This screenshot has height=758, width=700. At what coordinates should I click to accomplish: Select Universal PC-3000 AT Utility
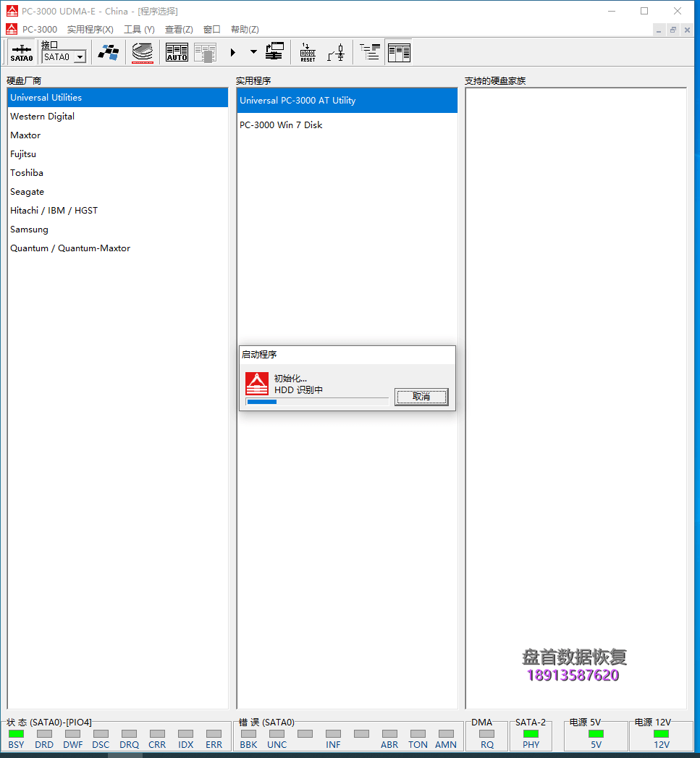click(x=347, y=101)
